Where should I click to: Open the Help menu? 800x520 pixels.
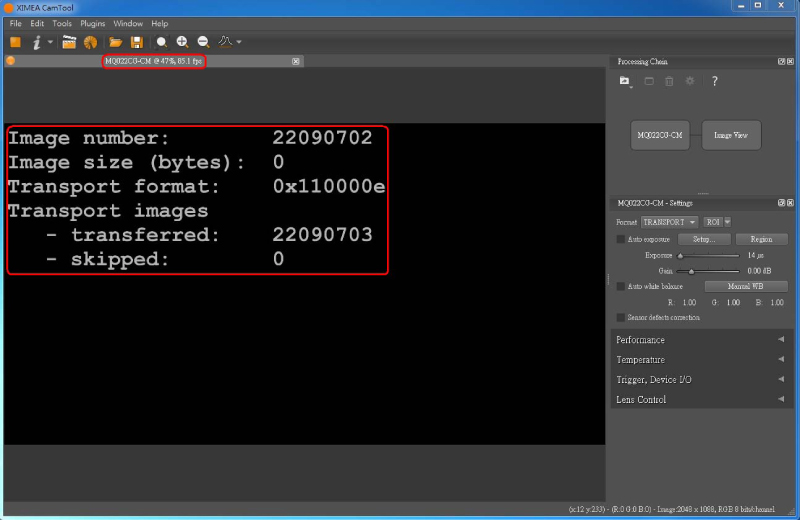click(159, 23)
